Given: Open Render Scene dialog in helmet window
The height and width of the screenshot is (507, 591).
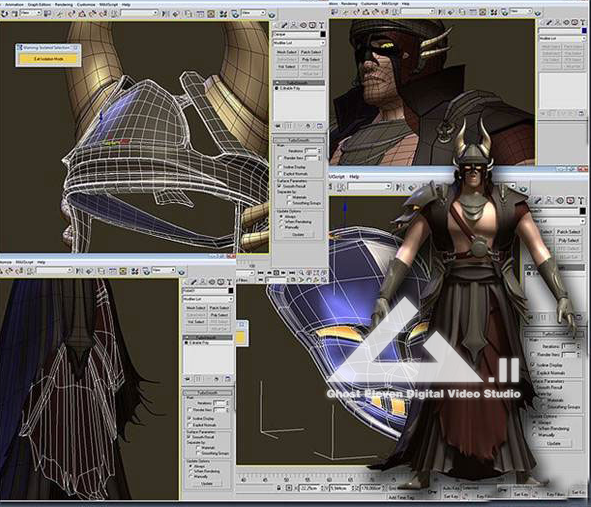Looking at the screenshot, I should pyautogui.click(x=235, y=14).
